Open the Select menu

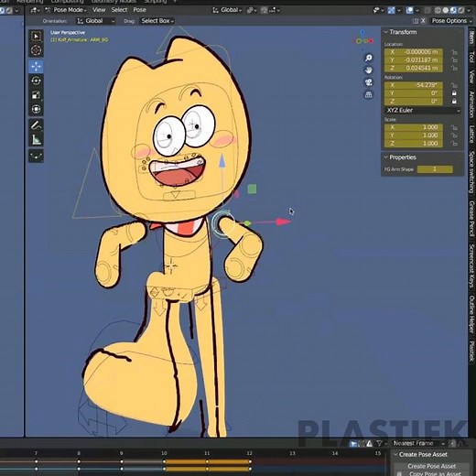[119, 10]
